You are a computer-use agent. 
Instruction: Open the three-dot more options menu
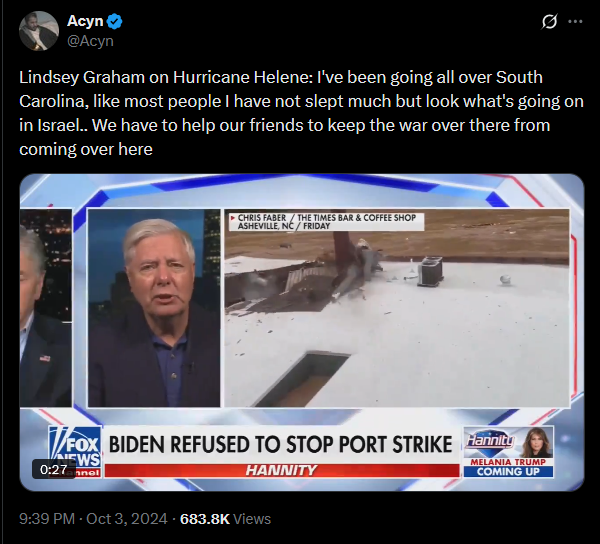tap(575, 21)
